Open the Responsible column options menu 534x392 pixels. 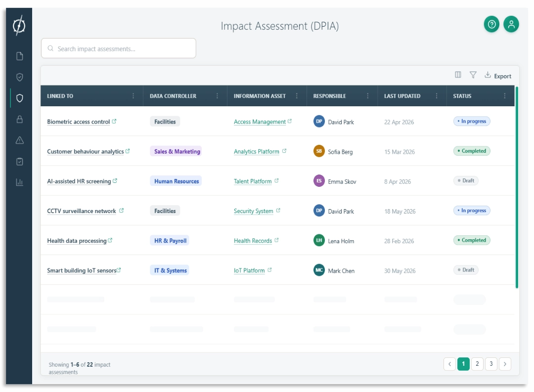(368, 96)
